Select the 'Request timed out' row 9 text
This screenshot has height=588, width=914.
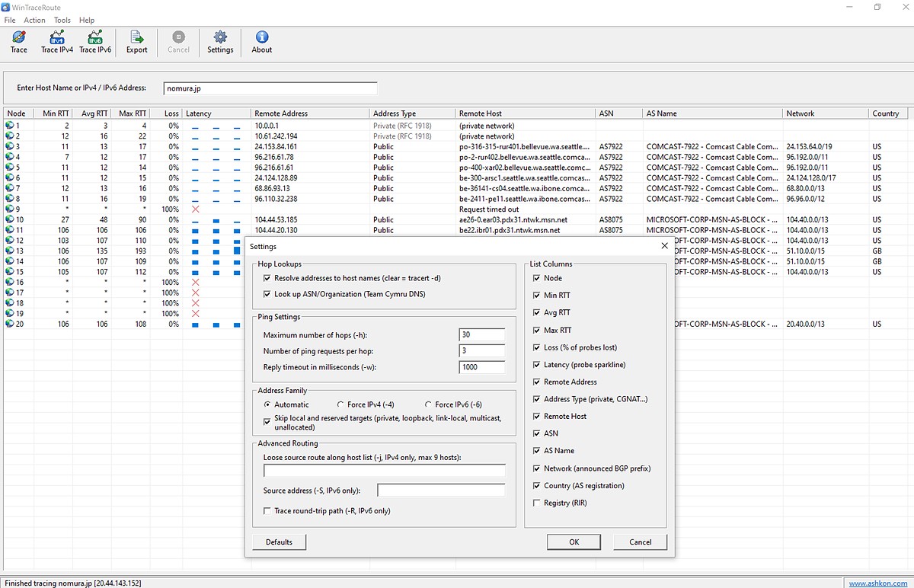[x=489, y=209]
